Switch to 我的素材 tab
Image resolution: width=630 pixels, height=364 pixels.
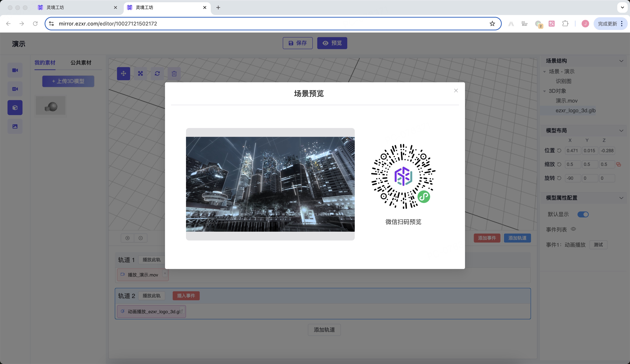(45, 62)
